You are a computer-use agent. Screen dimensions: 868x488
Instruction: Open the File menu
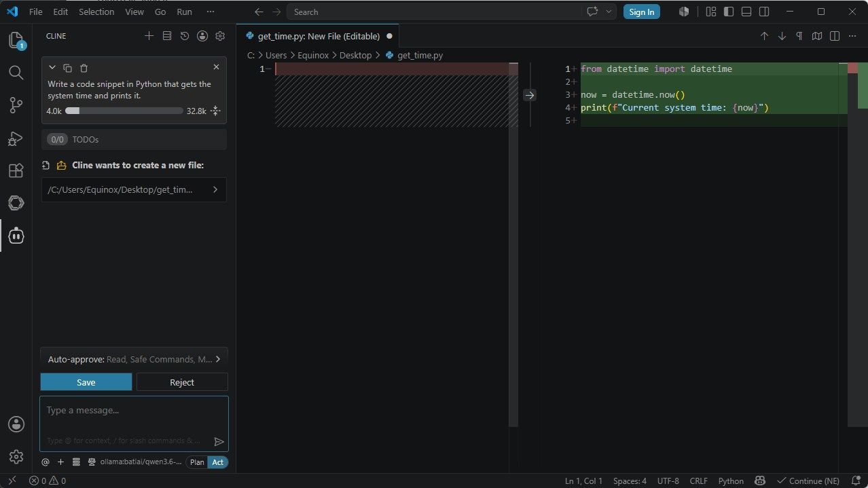coord(36,12)
